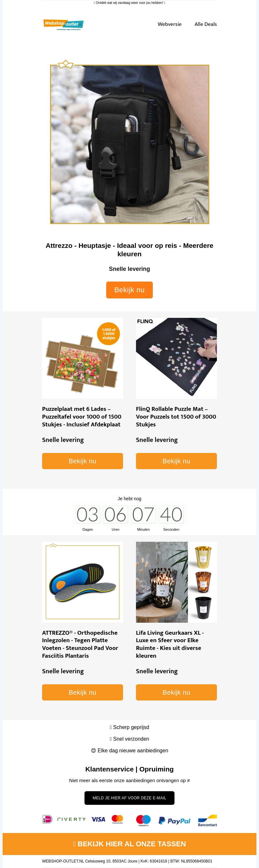Open the orthopedic insoles product image
The width and height of the screenshot is (259, 868).
coord(83,582)
